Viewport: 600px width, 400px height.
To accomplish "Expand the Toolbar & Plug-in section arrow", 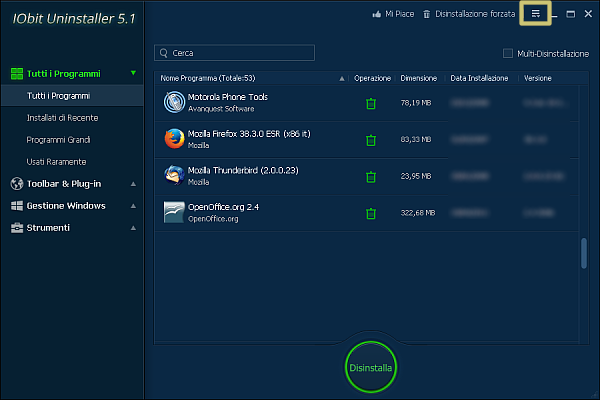I will pyautogui.click(x=133, y=184).
